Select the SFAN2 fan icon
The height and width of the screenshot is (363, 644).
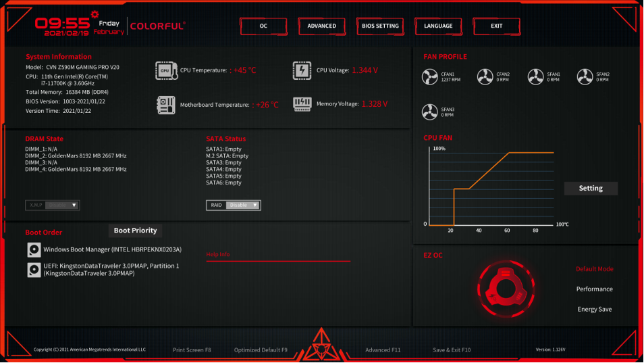pyautogui.click(x=585, y=77)
